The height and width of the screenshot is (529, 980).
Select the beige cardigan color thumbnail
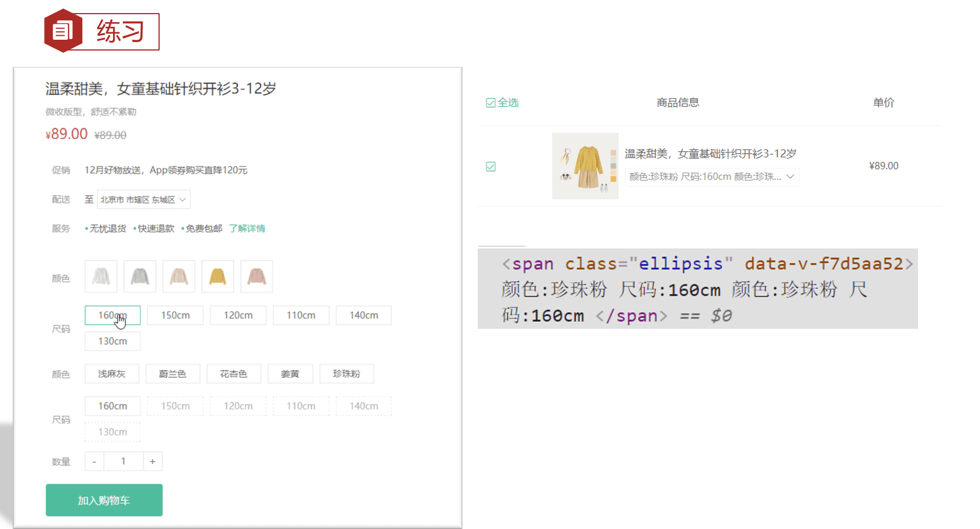[179, 276]
